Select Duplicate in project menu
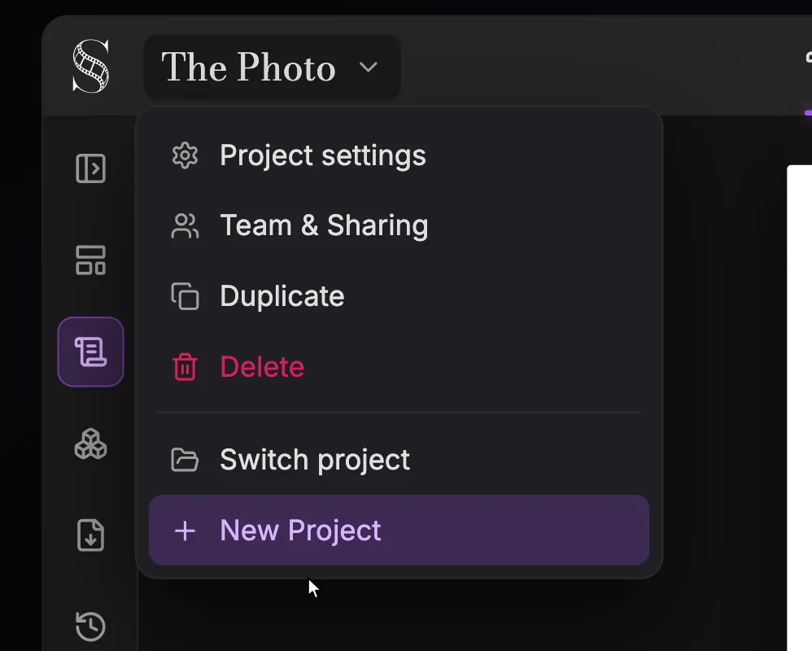The image size is (812, 651). [x=399, y=296]
